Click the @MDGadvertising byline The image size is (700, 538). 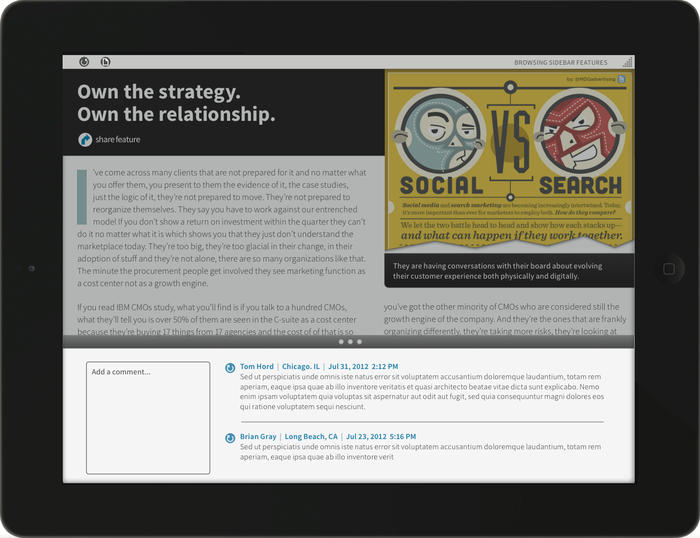[x=591, y=79]
